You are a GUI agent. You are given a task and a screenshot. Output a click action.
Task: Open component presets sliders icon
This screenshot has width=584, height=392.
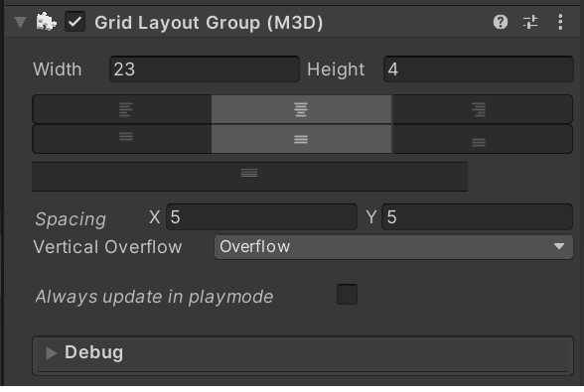[x=530, y=22]
